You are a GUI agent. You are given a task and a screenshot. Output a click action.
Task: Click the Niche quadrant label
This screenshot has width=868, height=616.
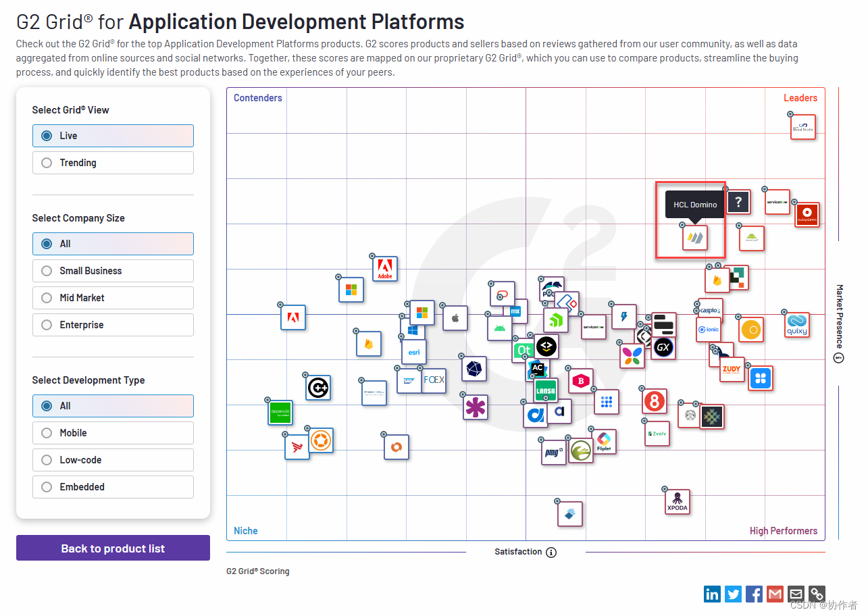246,531
